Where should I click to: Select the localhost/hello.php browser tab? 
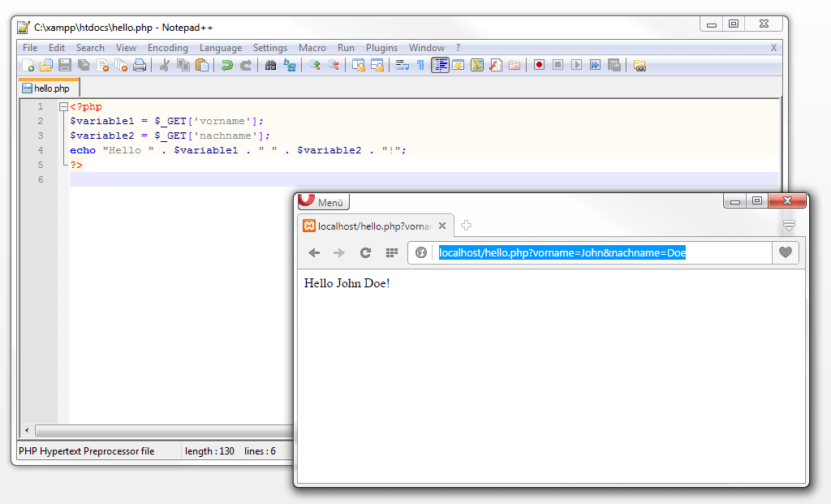pyautogui.click(x=375, y=226)
